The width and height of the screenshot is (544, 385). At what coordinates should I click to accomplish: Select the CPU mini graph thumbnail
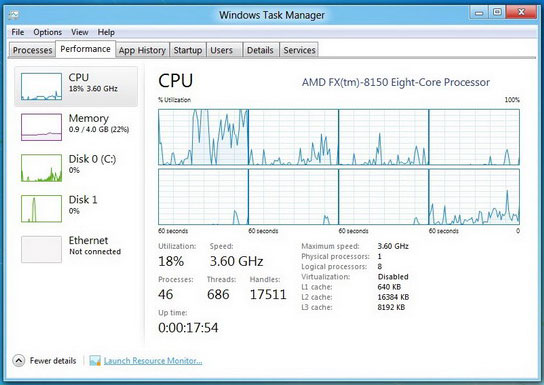click(41, 87)
